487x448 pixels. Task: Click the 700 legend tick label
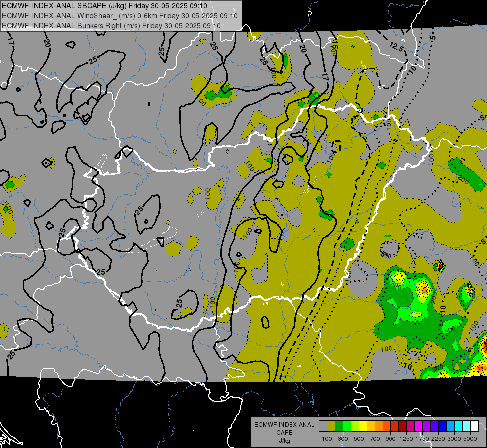tap(375, 439)
